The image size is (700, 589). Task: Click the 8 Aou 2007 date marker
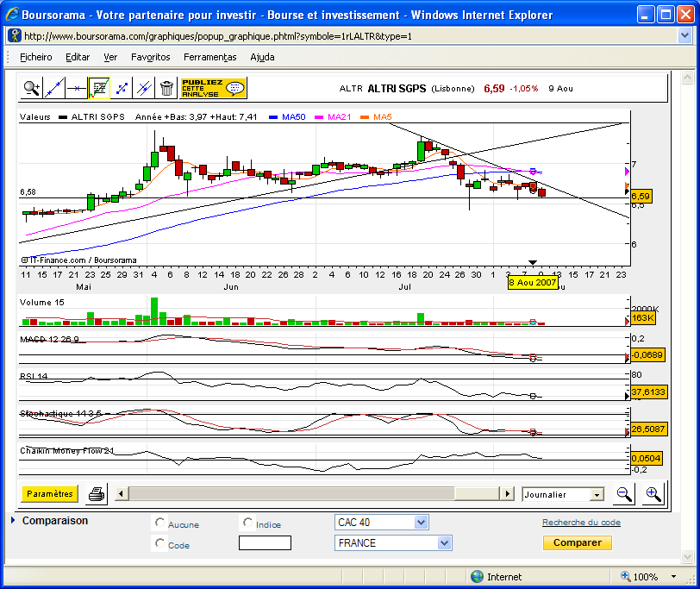[533, 283]
